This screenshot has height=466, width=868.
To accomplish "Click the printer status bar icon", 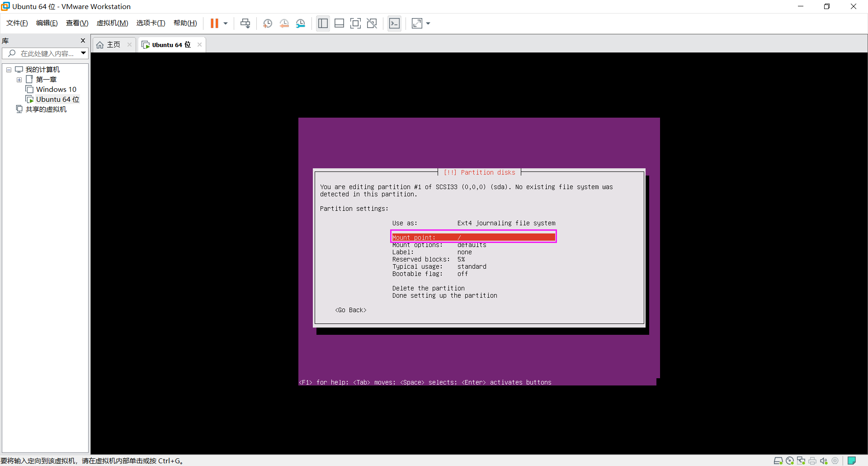I will [812, 461].
